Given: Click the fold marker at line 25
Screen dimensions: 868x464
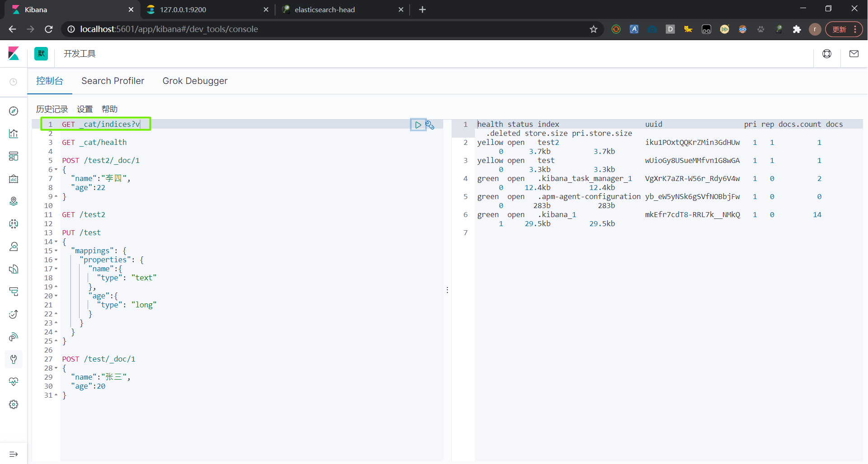Looking at the screenshot, I should pyautogui.click(x=56, y=341).
